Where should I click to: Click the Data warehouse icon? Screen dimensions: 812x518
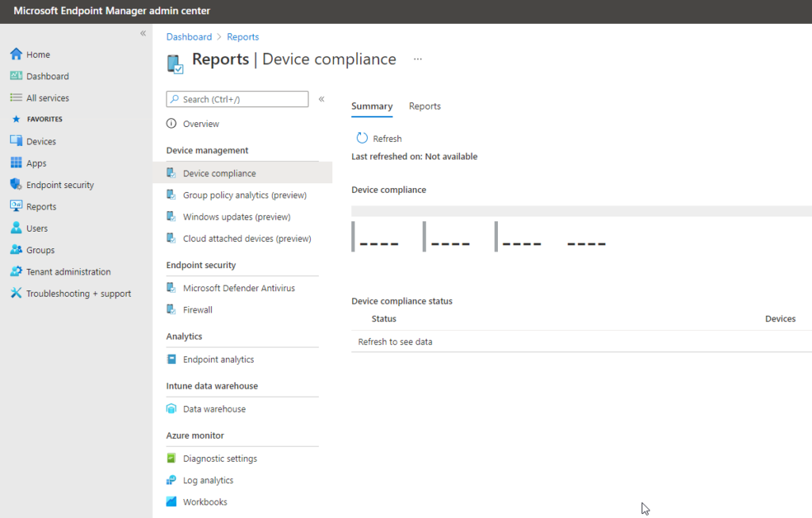click(171, 409)
